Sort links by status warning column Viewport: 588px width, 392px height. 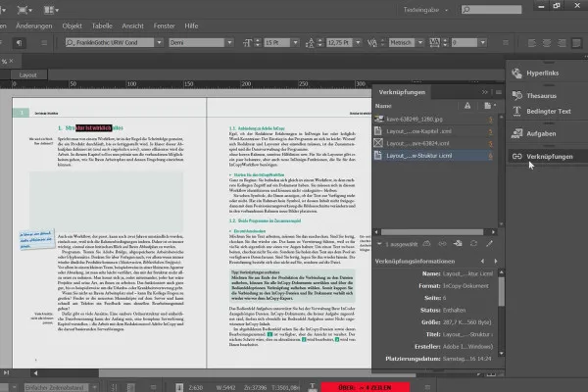[x=466, y=105]
